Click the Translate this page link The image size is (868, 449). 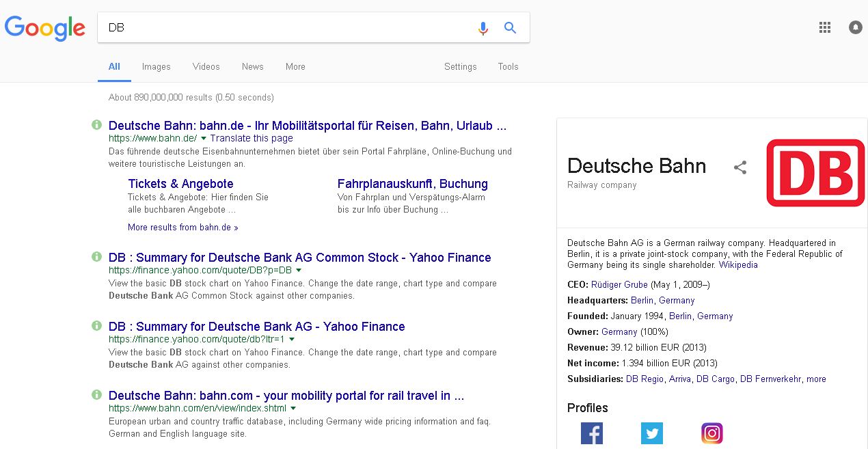(252, 138)
